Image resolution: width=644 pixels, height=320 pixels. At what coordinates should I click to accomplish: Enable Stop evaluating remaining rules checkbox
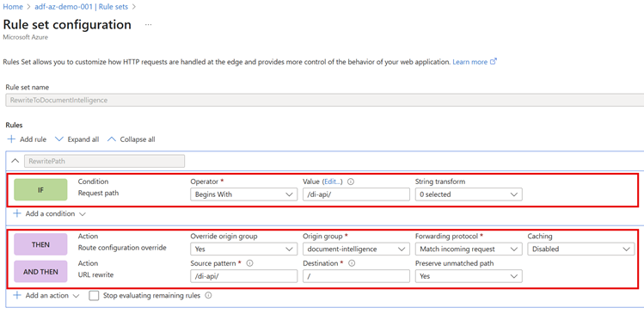[x=94, y=296]
